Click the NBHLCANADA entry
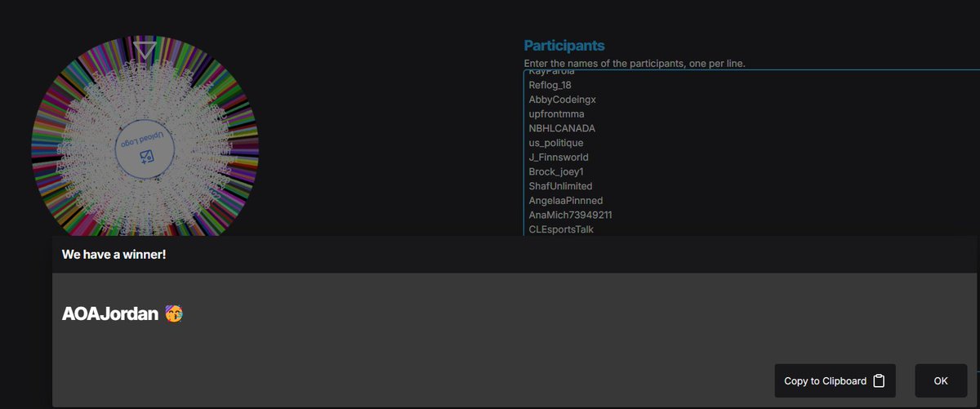 click(562, 128)
